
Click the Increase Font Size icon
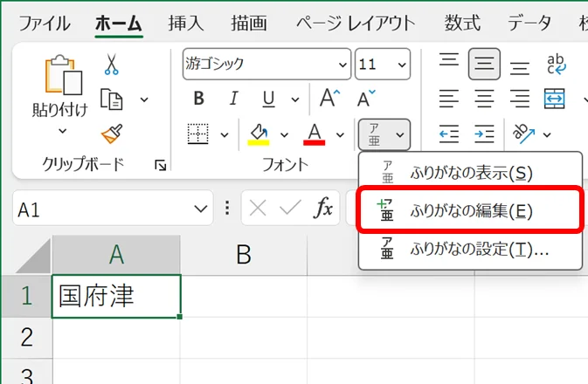[329, 98]
